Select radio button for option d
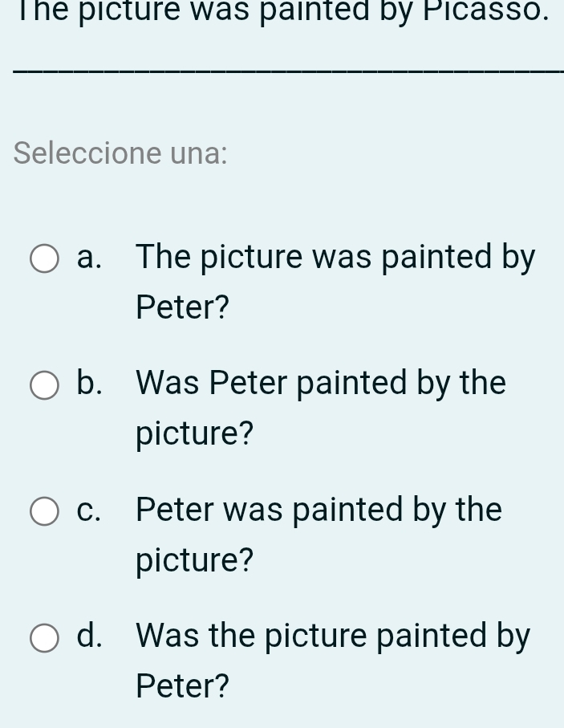The height and width of the screenshot is (728, 564). (x=44, y=637)
